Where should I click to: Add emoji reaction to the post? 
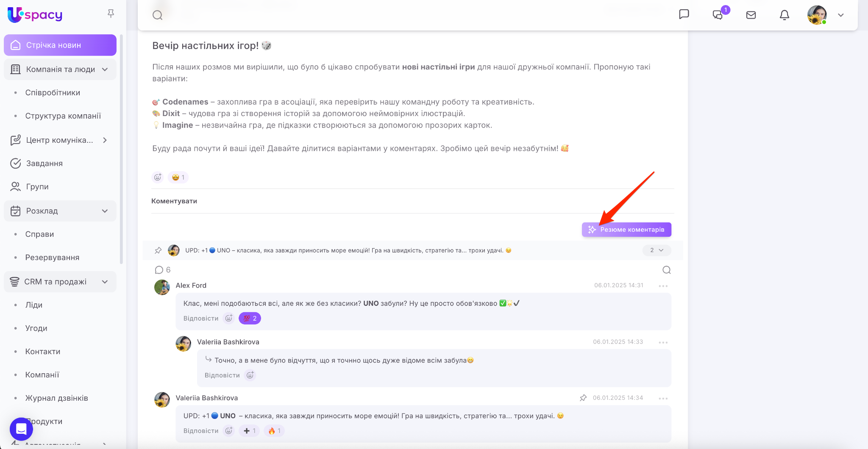tap(158, 177)
